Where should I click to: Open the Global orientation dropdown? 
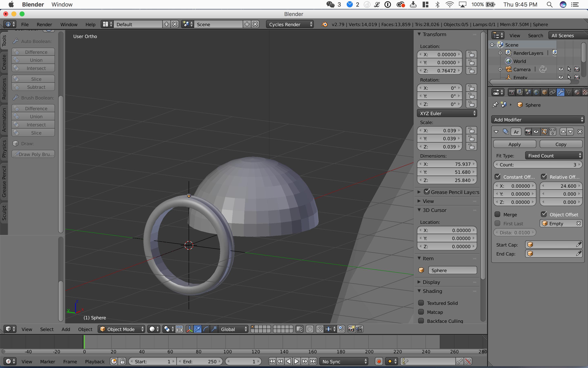click(233, 329)
